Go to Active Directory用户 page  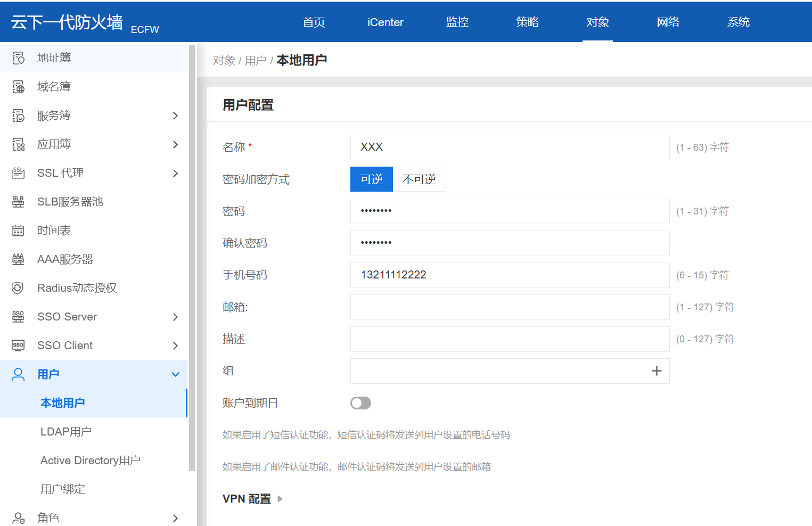point(91,461)
